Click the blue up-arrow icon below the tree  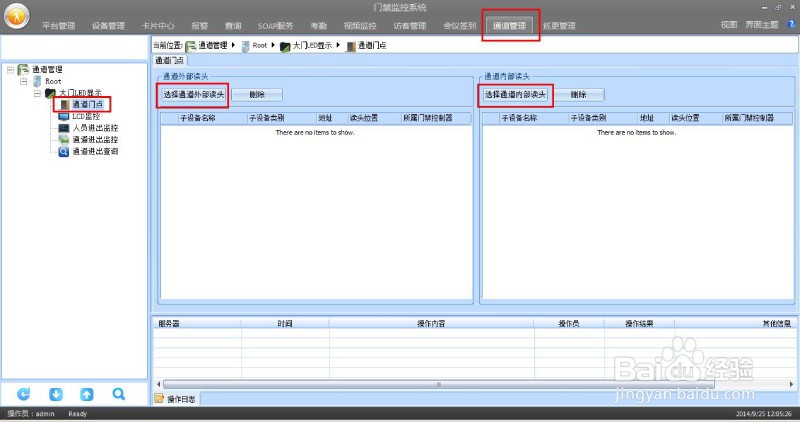point(87,394)
